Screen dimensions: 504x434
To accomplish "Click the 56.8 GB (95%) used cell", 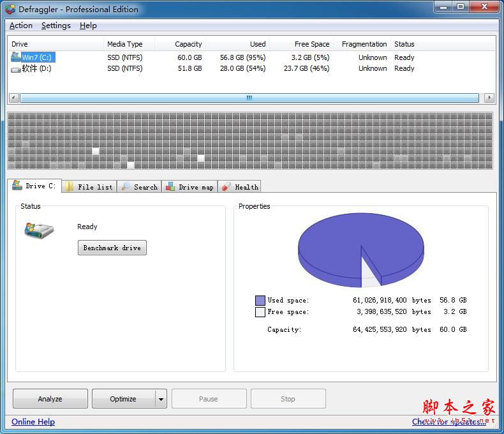I will (242, 57).
